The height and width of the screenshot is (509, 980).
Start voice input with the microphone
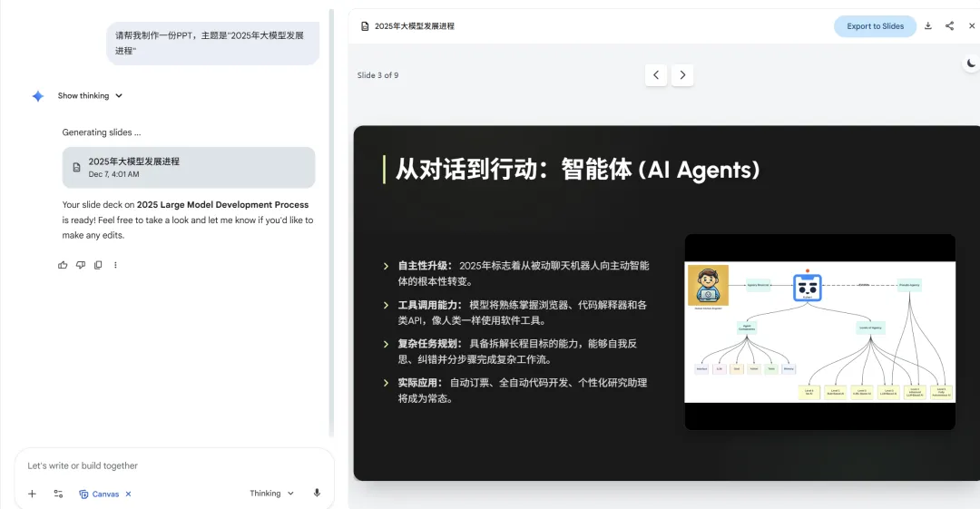pyautogui.click(x=317, y=494)
